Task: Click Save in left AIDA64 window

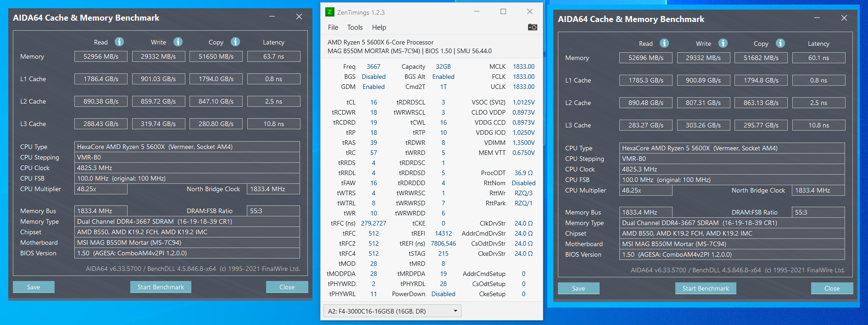Action: (33, 287)
